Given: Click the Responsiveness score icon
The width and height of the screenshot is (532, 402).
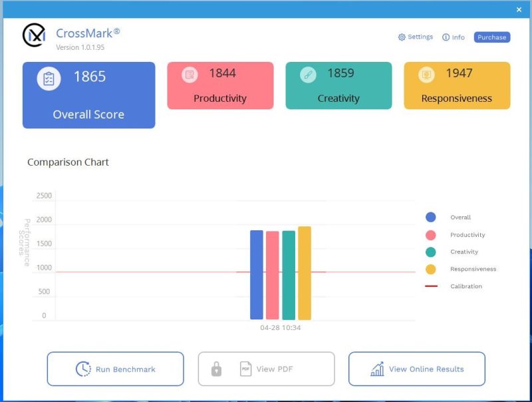Looking at the screenshot, I should coord(426,75).
